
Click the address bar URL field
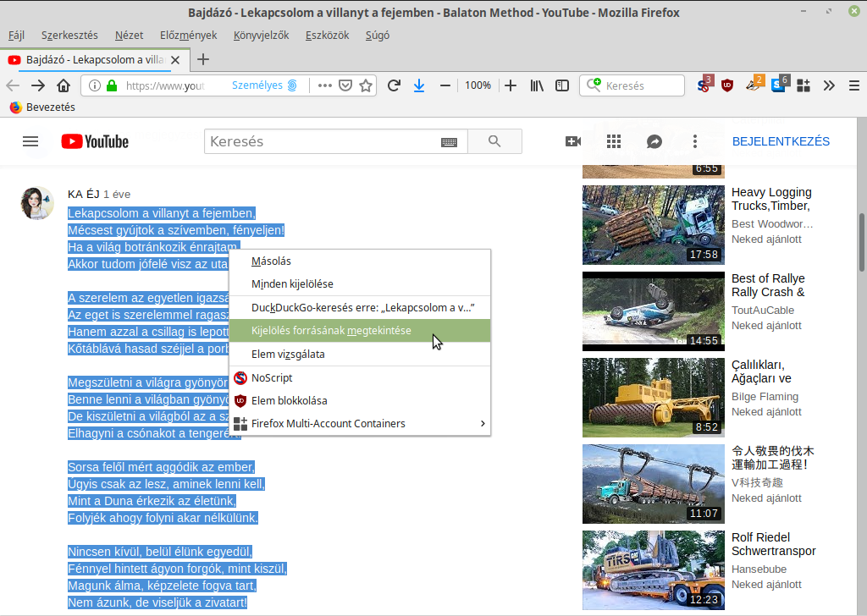[165, 85]
